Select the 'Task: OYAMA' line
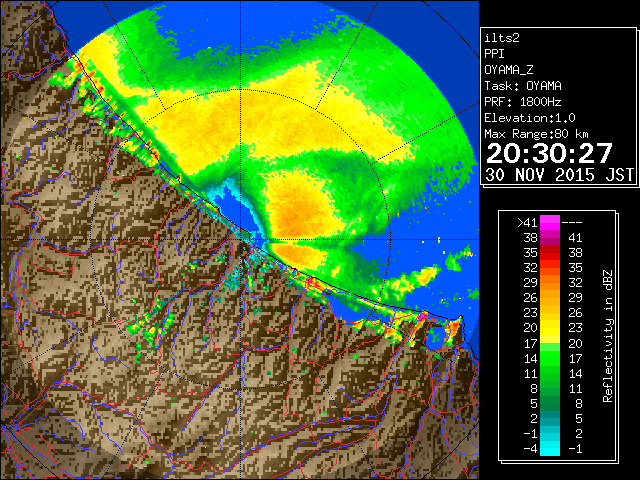This screenshot has height=480, width=640. click(523, 86)
